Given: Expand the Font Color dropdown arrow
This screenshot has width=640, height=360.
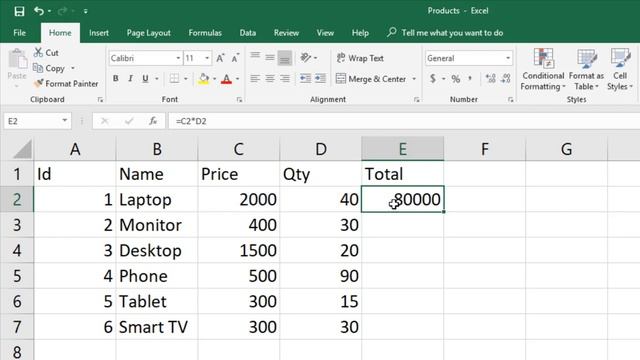Looking at the screenshot, I should click(238, 78).
